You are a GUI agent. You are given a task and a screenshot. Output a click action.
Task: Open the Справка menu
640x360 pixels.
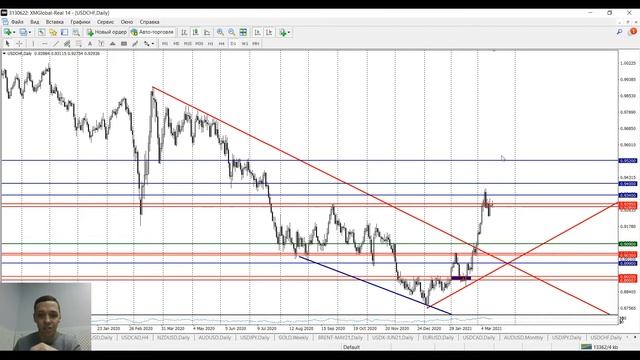point(149,22)
